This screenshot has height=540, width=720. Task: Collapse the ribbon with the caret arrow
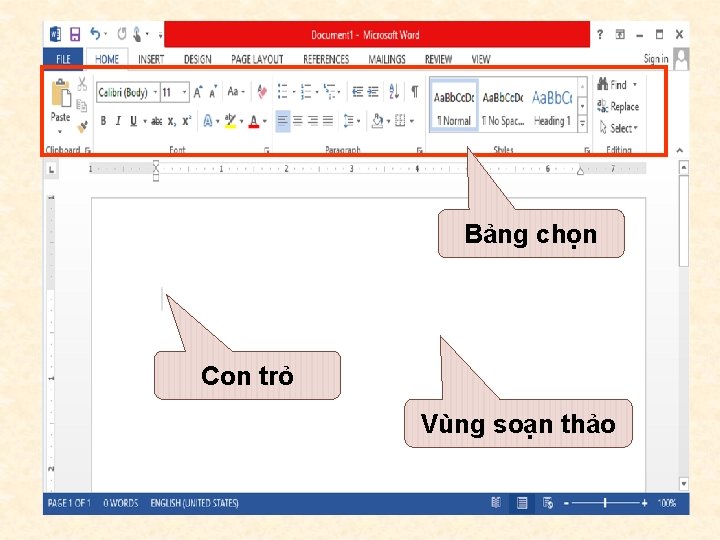point(680,150)
